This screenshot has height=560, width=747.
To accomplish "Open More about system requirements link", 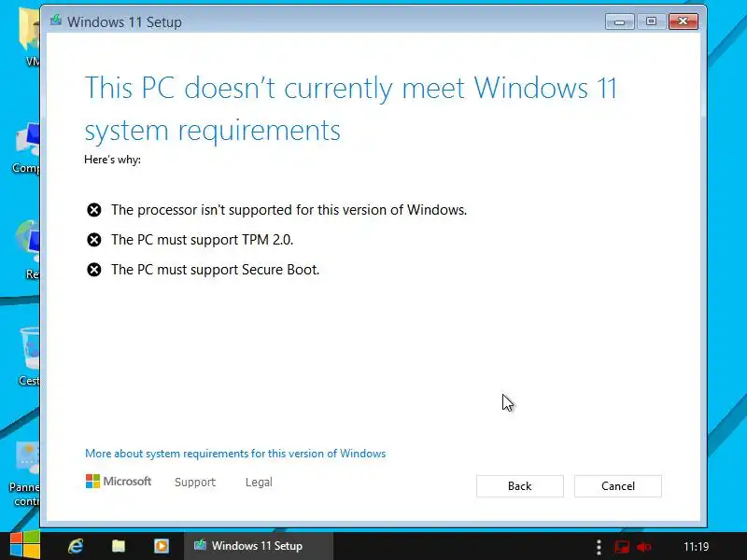I will coord(235,454).
